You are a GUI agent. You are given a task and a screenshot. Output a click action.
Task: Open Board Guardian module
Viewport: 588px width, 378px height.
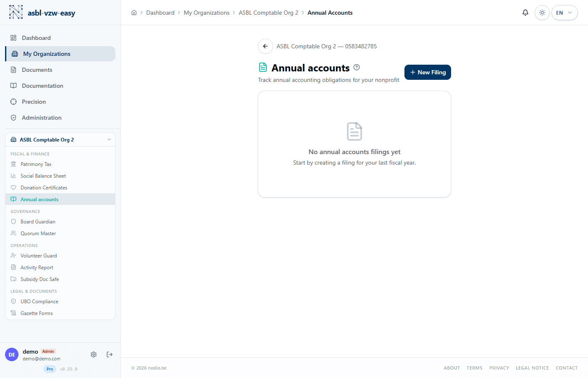(60, 222)
